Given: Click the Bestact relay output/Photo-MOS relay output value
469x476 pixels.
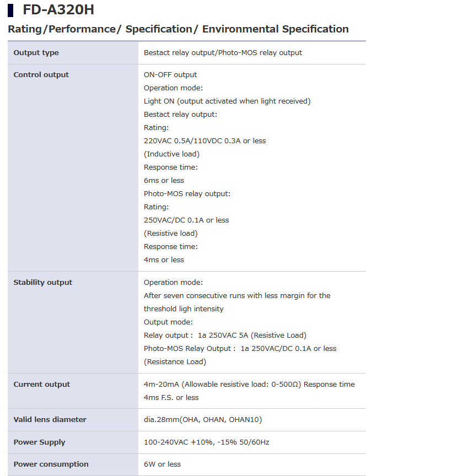Looking at the screenshot, I should pos(223,53).
